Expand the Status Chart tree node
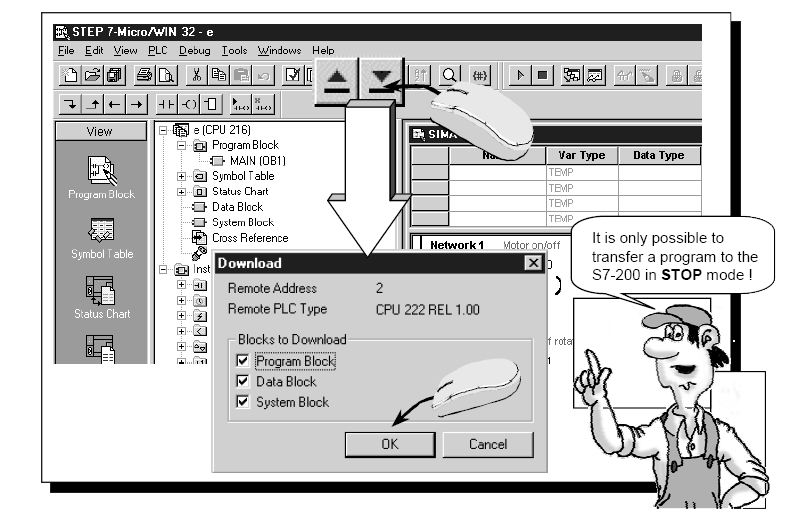792x515 pixels. tap(182, 191)
